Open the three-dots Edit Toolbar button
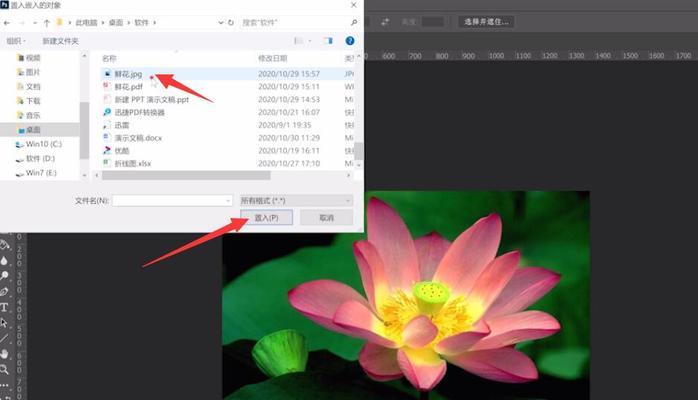The width and height of the screenshot is (698, 400). 4,385
